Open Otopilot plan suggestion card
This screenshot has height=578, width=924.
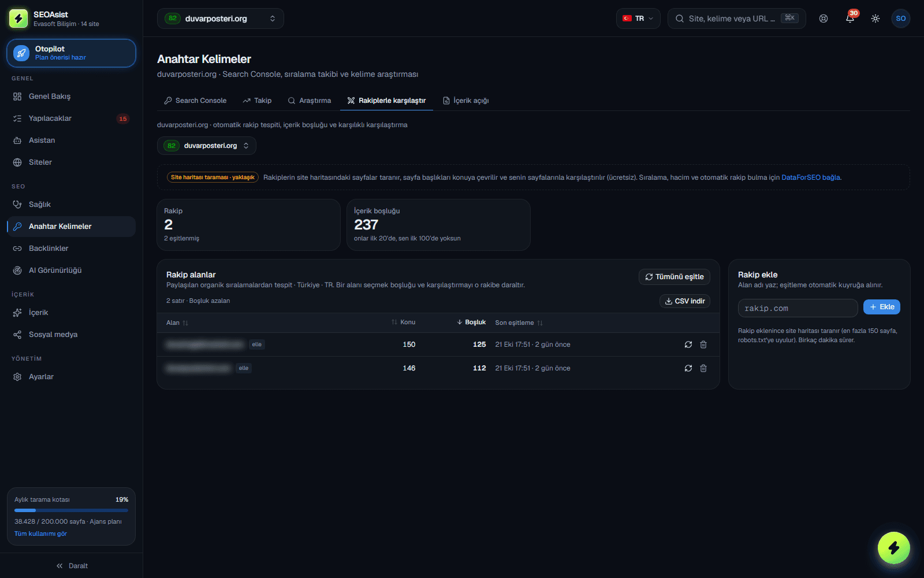tap(72, 53)
